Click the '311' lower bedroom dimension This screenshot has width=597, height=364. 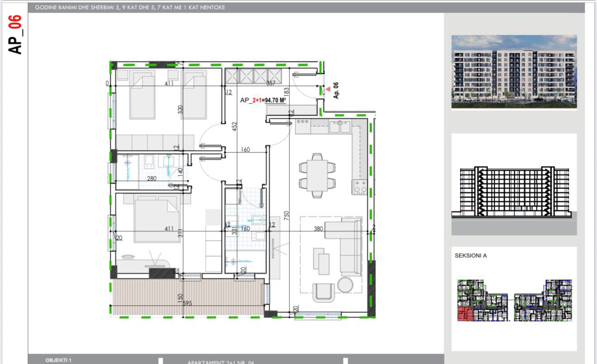point(180,233)
